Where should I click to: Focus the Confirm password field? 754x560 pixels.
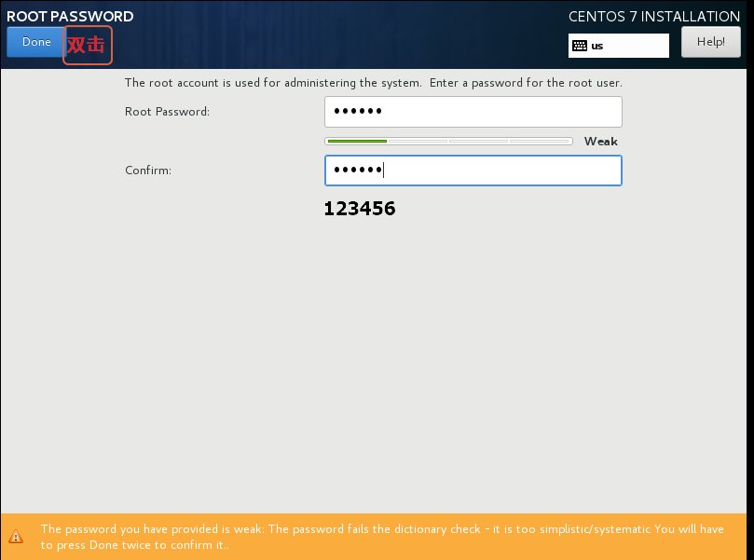coord(473,171)
